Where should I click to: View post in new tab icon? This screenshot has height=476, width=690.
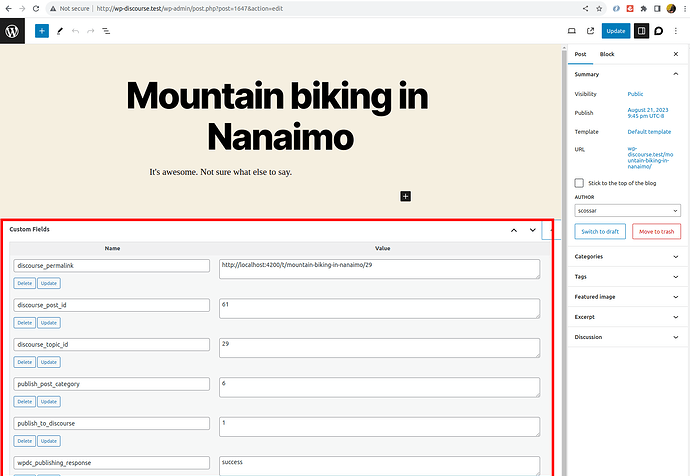(591, 31)
